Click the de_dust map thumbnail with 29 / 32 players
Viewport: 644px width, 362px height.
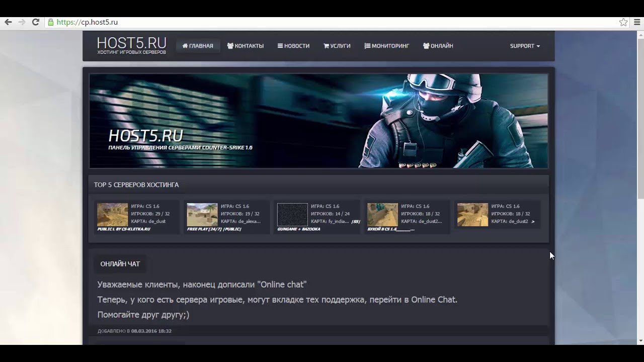pyautogui.click(x=112, y=215)
